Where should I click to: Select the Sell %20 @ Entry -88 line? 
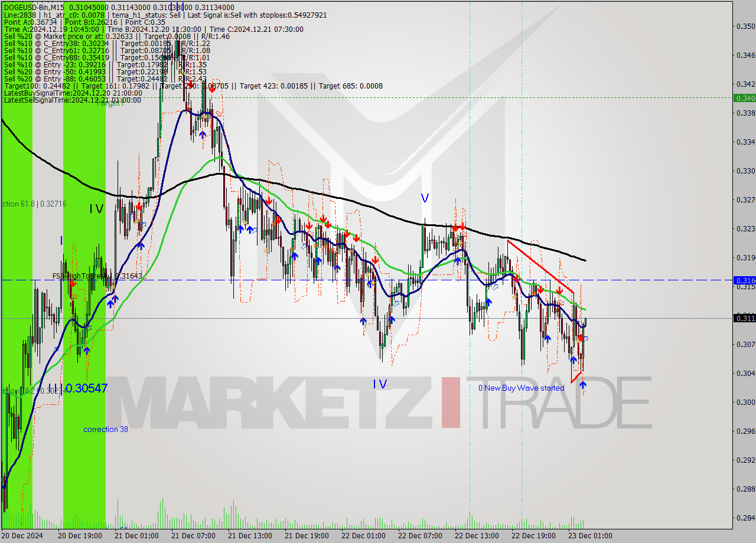[105, 78]
